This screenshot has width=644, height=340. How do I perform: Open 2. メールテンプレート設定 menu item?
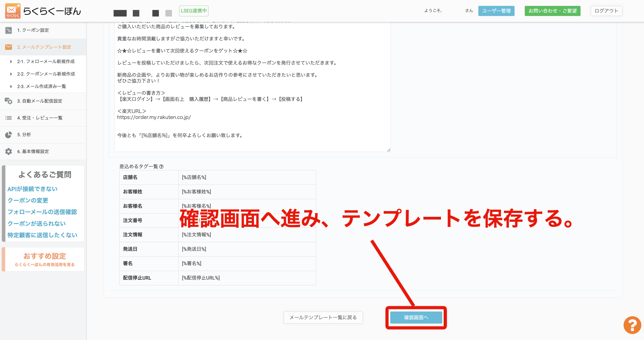pos(43,47)
